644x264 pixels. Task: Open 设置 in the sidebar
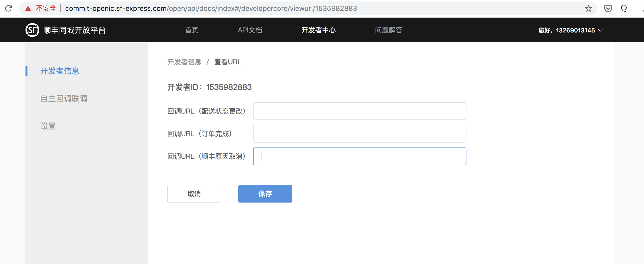point(48,126)
